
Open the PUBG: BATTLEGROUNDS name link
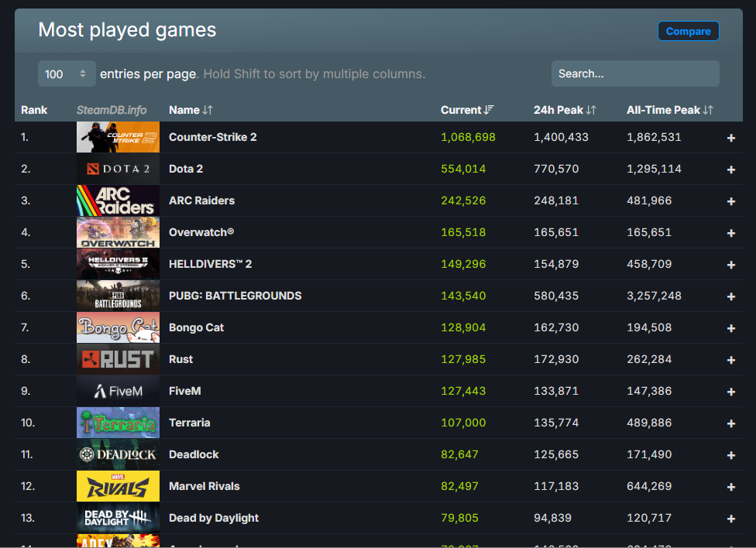tap(235, 296)
